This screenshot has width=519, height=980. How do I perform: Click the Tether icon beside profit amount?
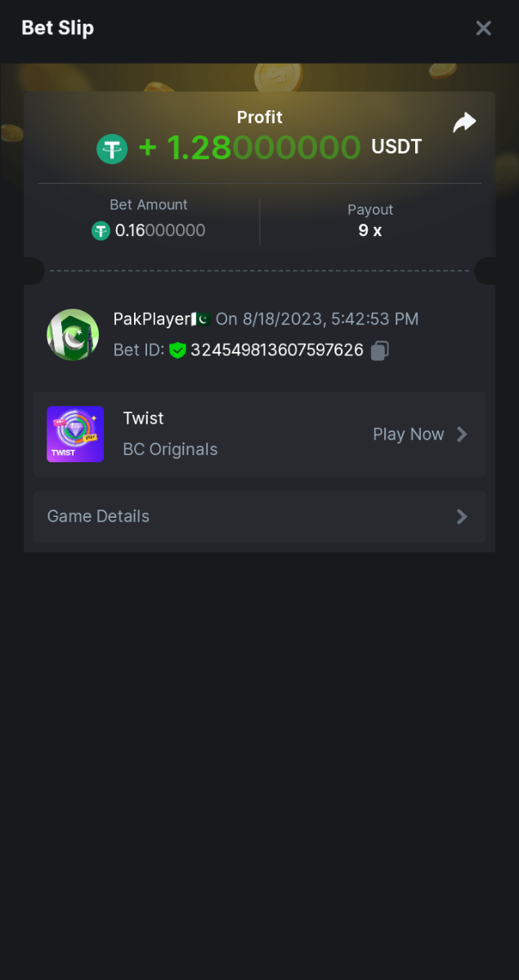[112, 149]
